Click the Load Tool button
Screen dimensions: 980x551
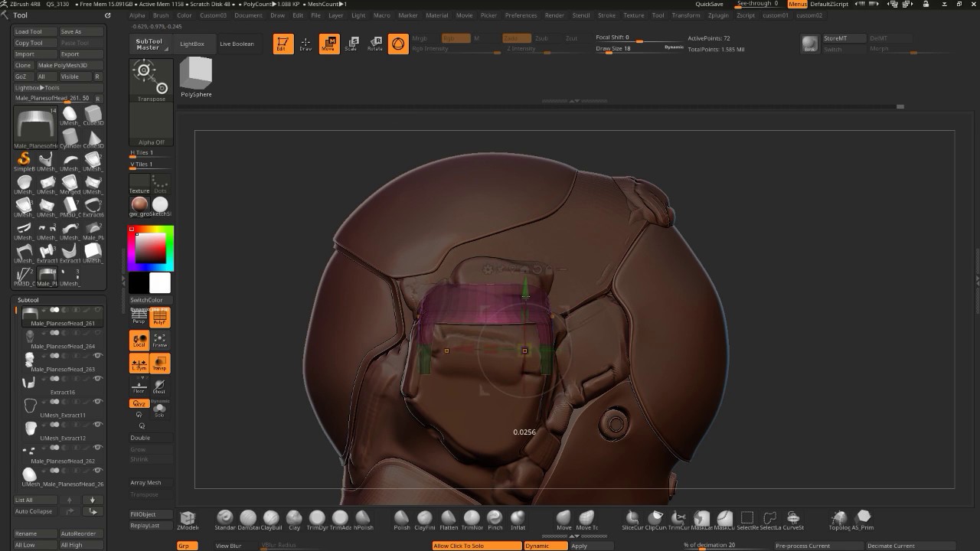35,31
